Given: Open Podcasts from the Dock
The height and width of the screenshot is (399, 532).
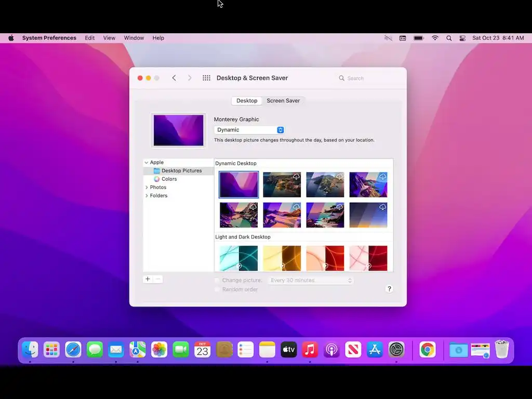Looking at the screenshot, I should click(x=331, y=350).
